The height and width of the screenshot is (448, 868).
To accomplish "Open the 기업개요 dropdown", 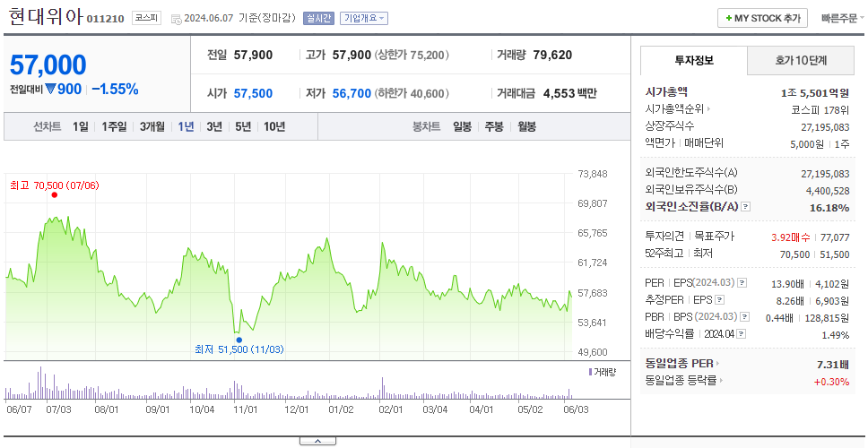I will click(364, 18).
